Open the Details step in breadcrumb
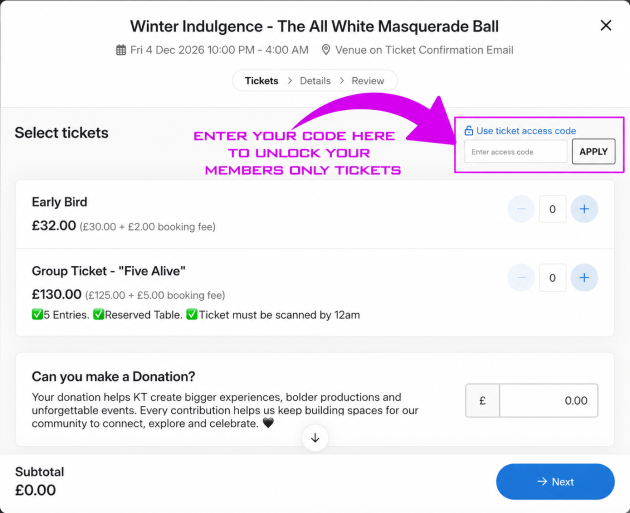 315,81
